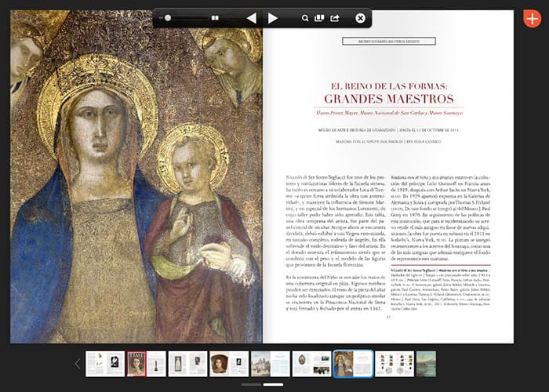Advance to the next page with the right arrow
Screen dimensions: 549x392
pos(273,18)
